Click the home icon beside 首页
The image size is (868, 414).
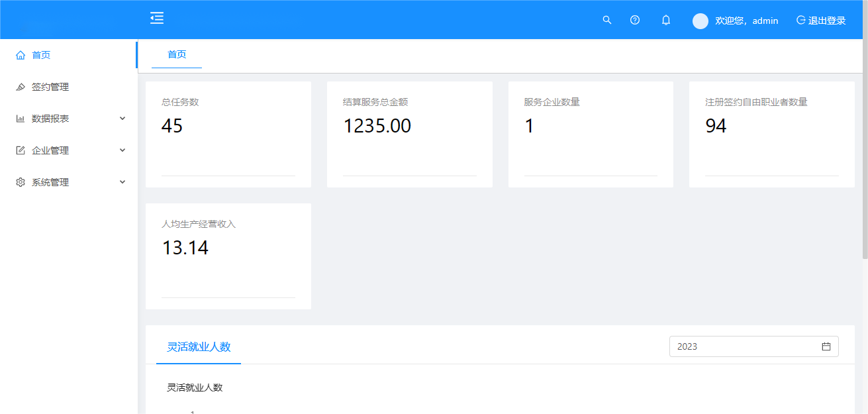(x=20, y=55)
